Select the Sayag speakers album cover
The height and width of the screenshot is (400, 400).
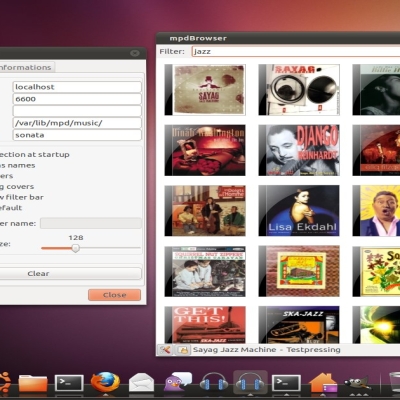click(299, 90)
